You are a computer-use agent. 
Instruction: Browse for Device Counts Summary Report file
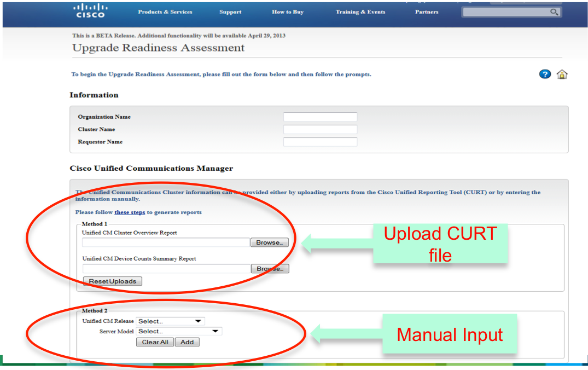tap(270, 269)
